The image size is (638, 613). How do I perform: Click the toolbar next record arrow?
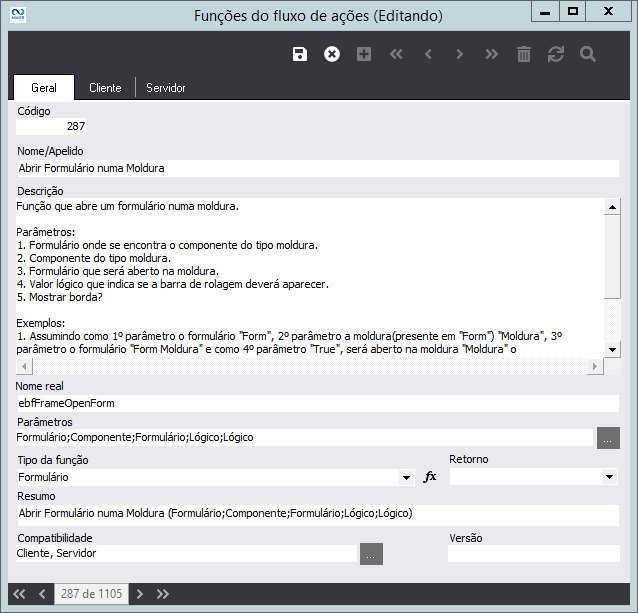tap(460, 54)
